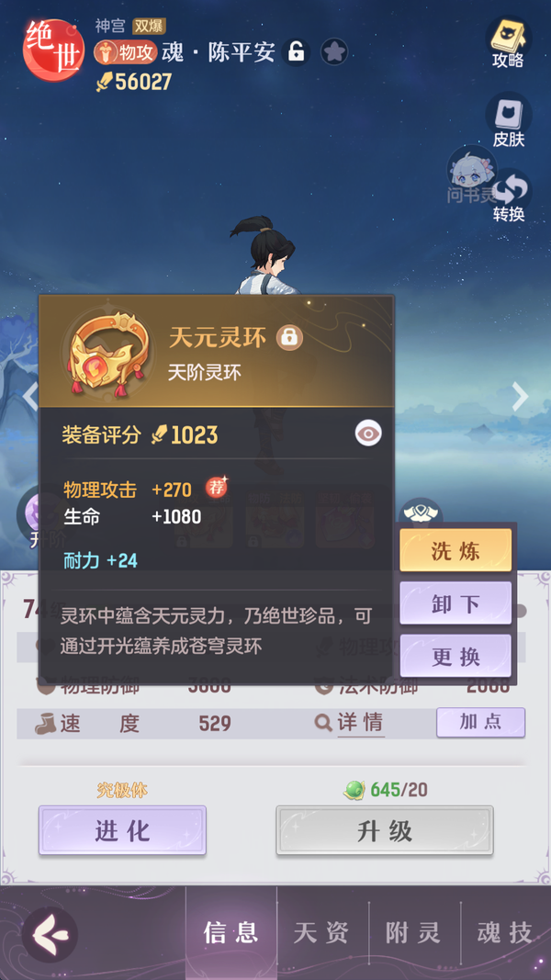Tap the red 荐 recommendation badge

[x=217, y=488]
